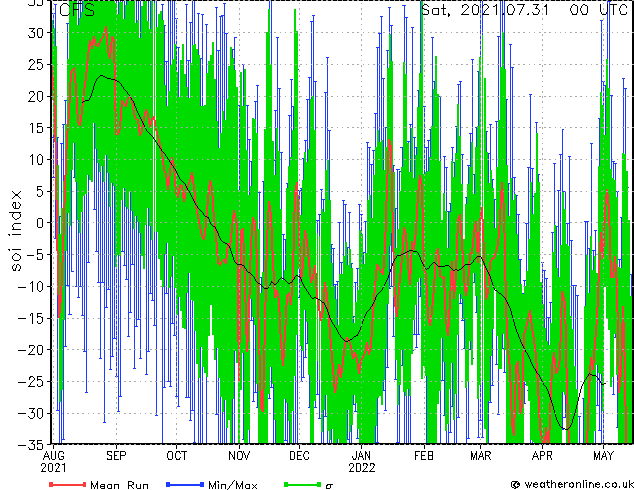Click the weatheronline.co.uk credit text
634x490 pixels.
coord(579,484)
